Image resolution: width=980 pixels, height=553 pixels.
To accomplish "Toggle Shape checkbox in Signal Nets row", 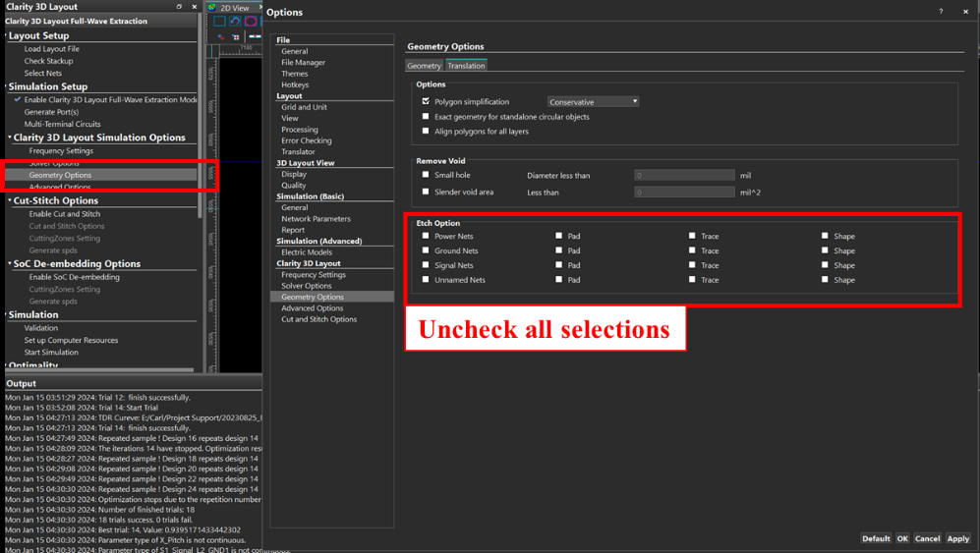I will click(825, 265).
